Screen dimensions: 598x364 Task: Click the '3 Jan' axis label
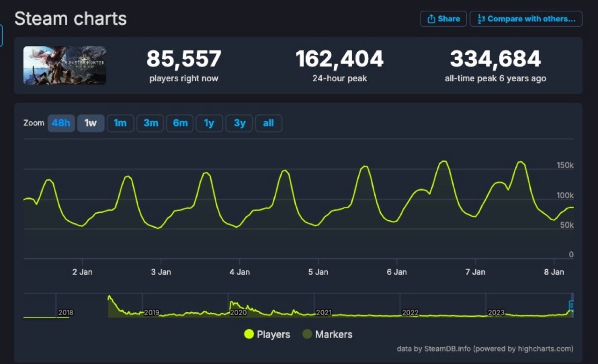(161, 272)
